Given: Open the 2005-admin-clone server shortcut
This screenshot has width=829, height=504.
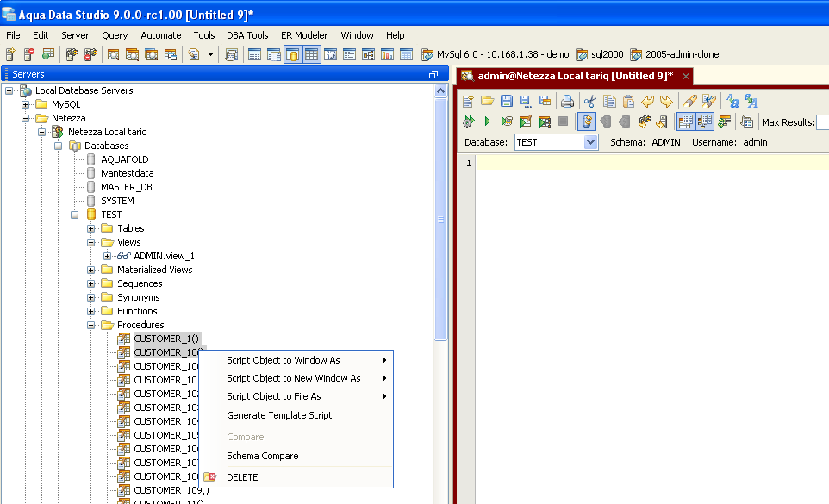Looking at the screenshot, I should pos(675,54).
